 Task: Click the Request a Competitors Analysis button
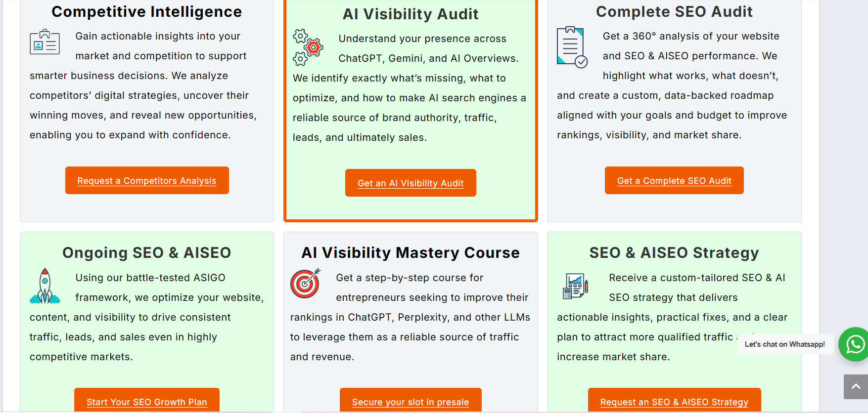click(x=146, y=180)
